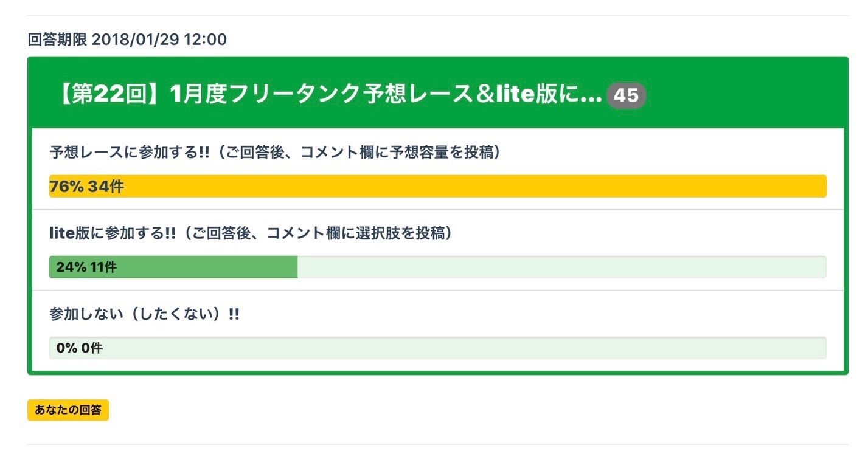This screenshot has height=451, width=868.
Task: Click the 回答期限 label
Action: coord(58,40)
